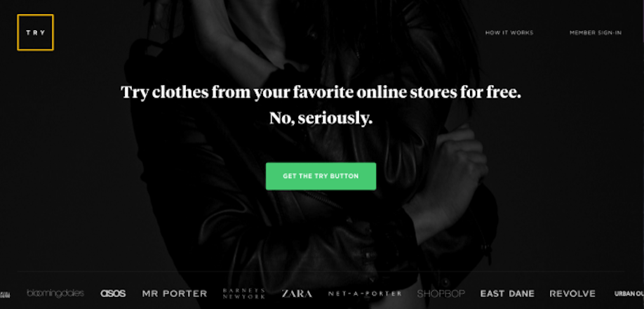This screenshot has width=644, height=309.
Task: Click the NET-A-PORTER logo
Action: point(365,294)
